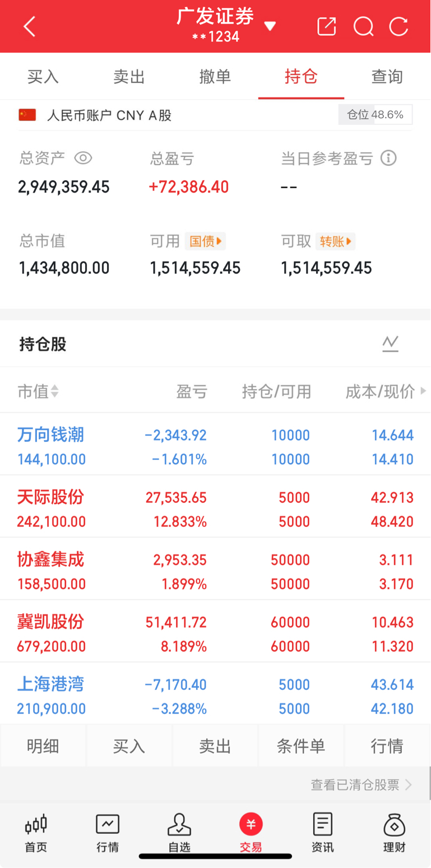Click 上海港湾 loss percent -3.288%
This screenshot has width=431, height=868.
pyautogui.click(x=179, y=708)
